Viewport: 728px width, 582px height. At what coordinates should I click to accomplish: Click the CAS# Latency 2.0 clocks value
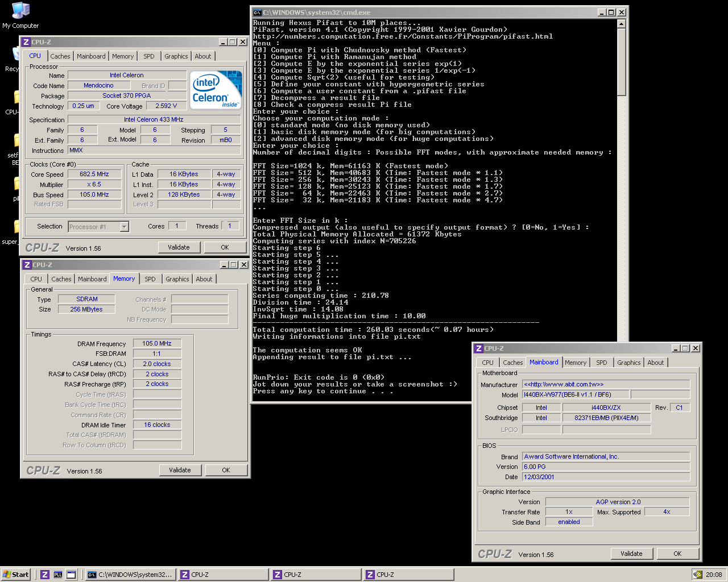(x=157, y=364)
